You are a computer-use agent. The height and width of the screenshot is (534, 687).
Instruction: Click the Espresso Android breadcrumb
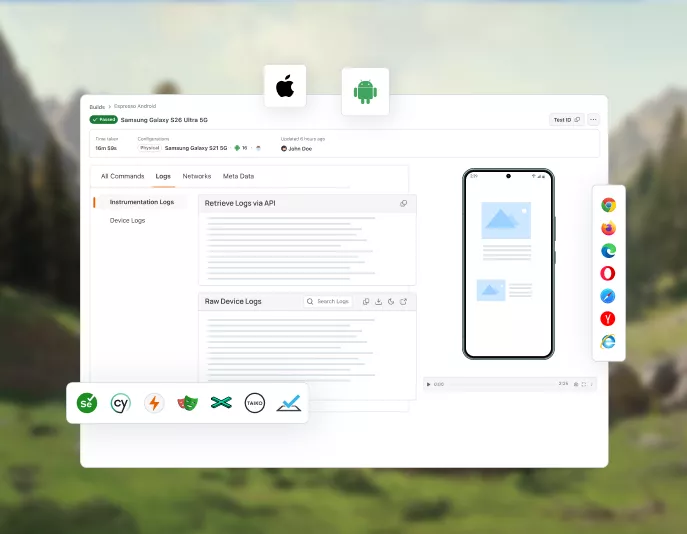(x=135, y=106)
